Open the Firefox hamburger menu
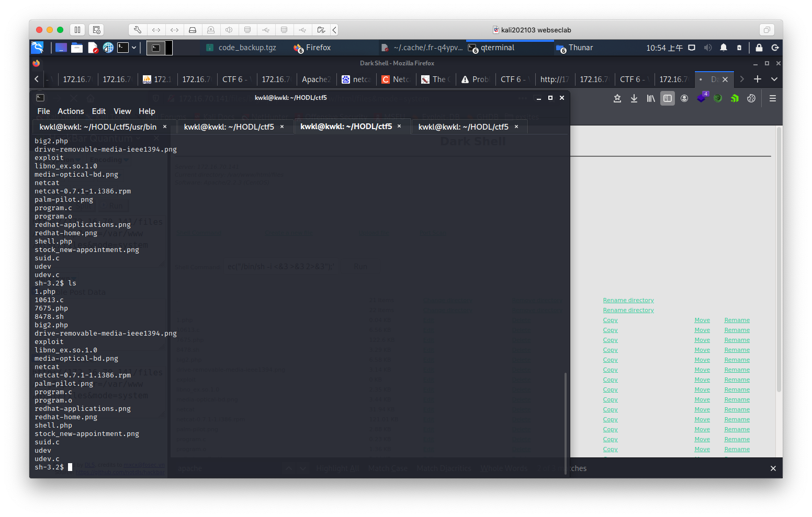 [x=773, y=98]
